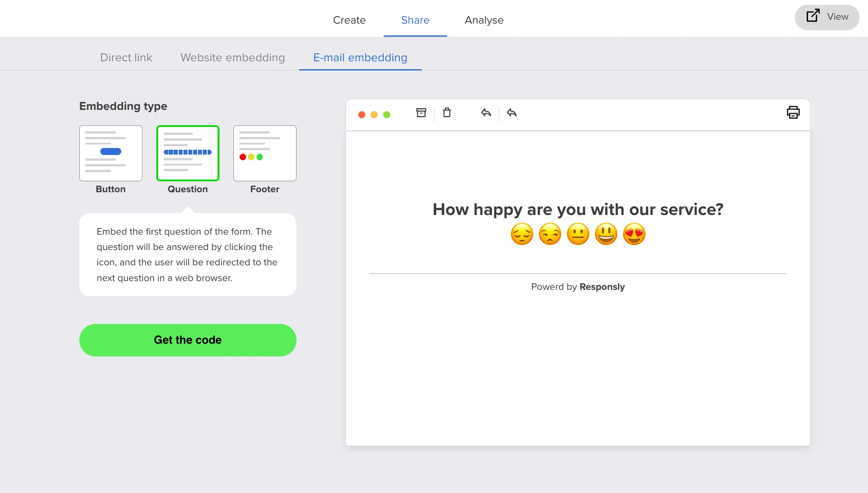Select the Button embedding type
The height and width of the screenshot is (493, 868).
click(110, 153)
